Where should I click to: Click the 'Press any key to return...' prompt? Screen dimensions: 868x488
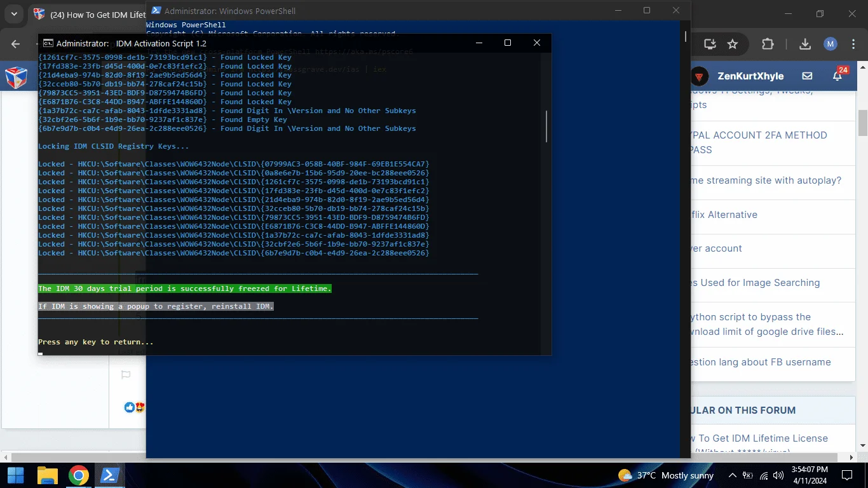[96, 342]
